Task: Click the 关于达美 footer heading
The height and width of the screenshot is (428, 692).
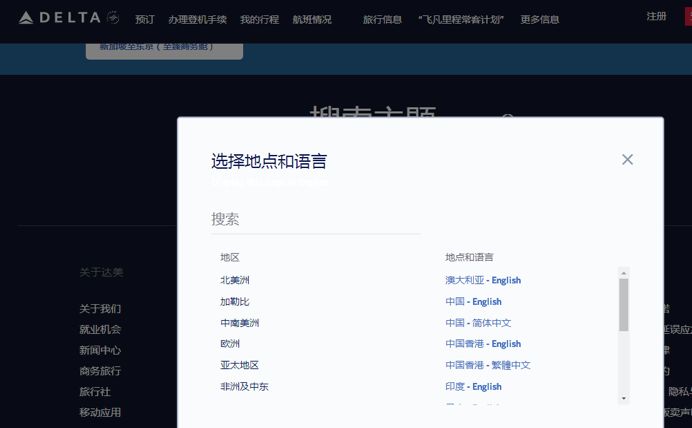Action: pos(102,273)
